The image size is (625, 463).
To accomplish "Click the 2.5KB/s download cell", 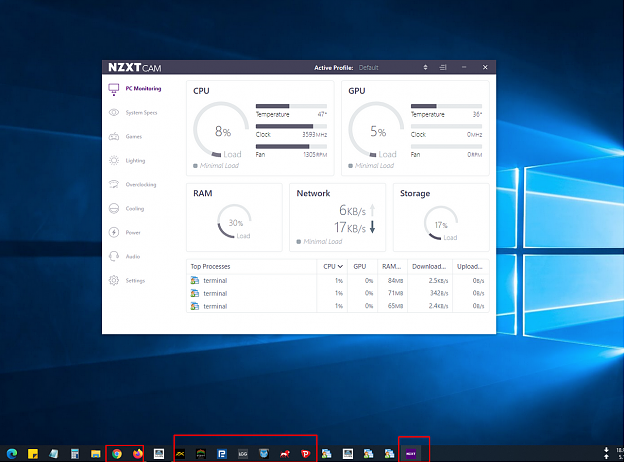I will point(438,281).
